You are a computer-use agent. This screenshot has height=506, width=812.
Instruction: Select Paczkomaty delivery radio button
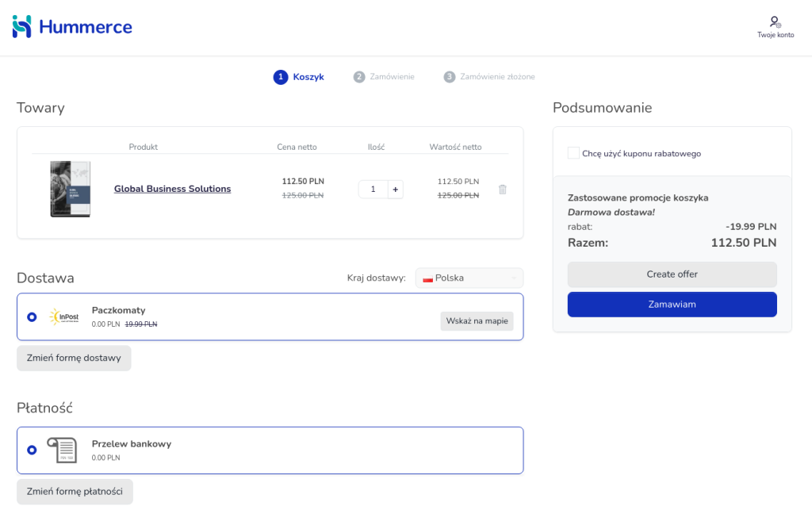pos(32,316)
